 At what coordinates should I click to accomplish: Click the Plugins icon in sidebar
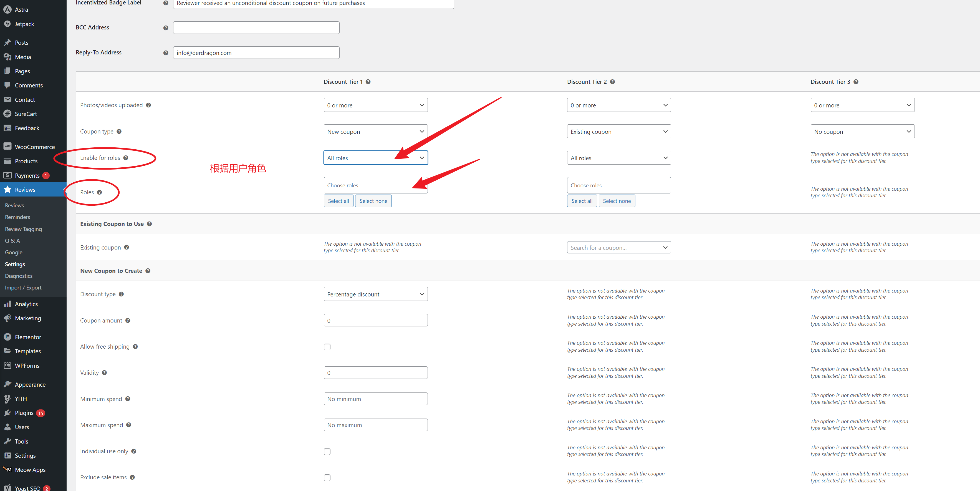tap(8, 413)
